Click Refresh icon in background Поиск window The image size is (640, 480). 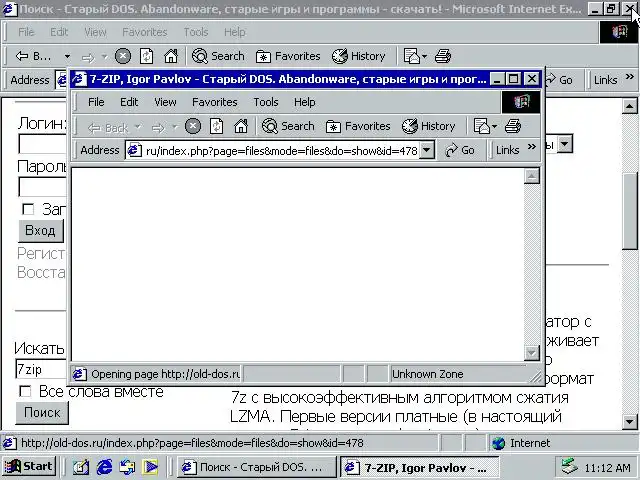coord(147,56)
